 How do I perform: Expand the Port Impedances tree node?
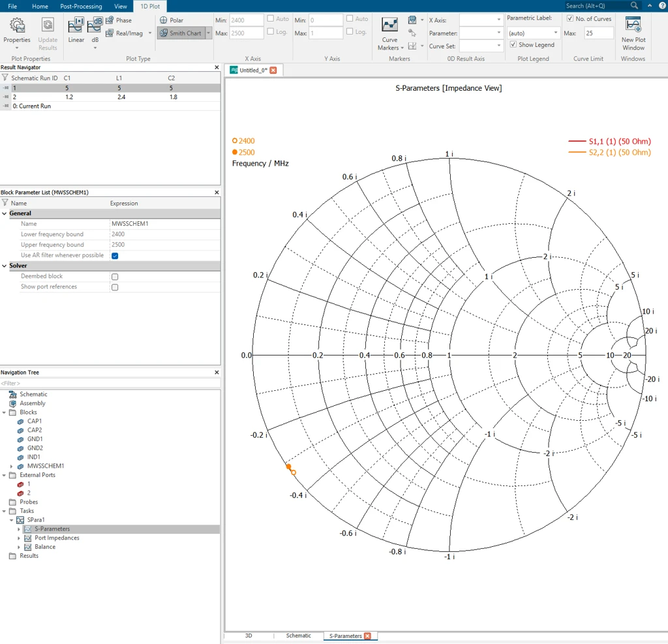coord(19,538)
